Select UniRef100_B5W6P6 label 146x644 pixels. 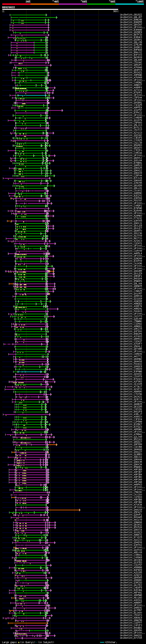coord(131,281)
